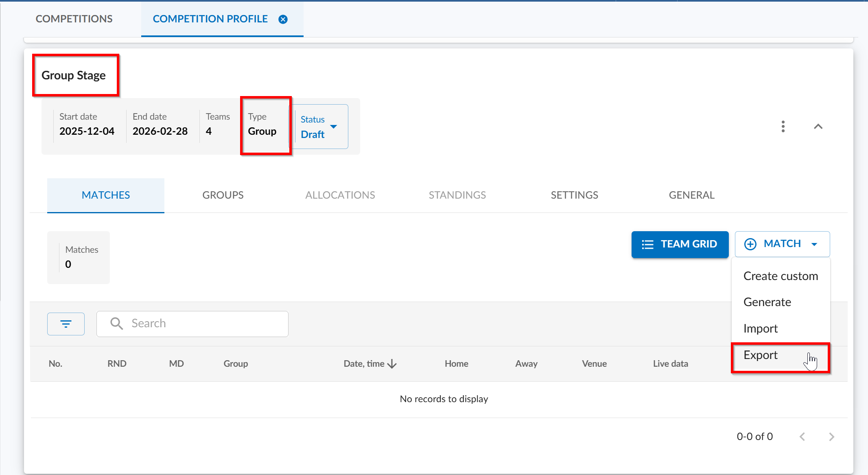Close the Competition Profile tab
This screenshot has width=868, height=475.
pos(283,19)
